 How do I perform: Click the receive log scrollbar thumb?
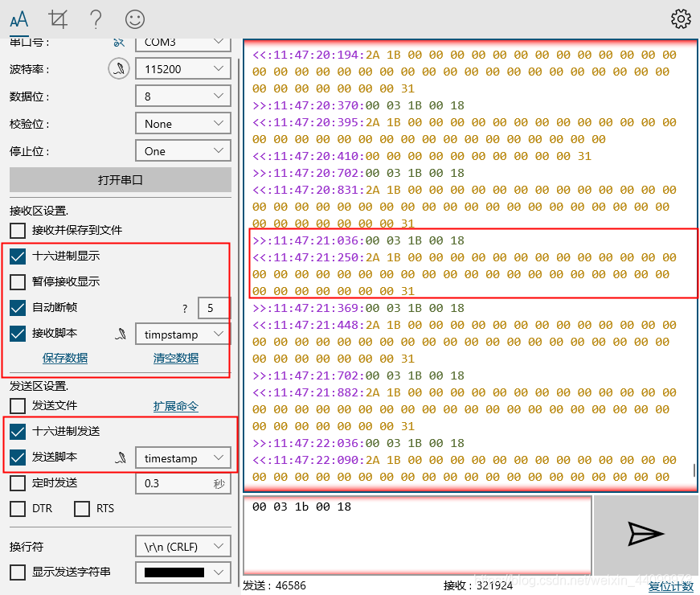coord(694,470)
